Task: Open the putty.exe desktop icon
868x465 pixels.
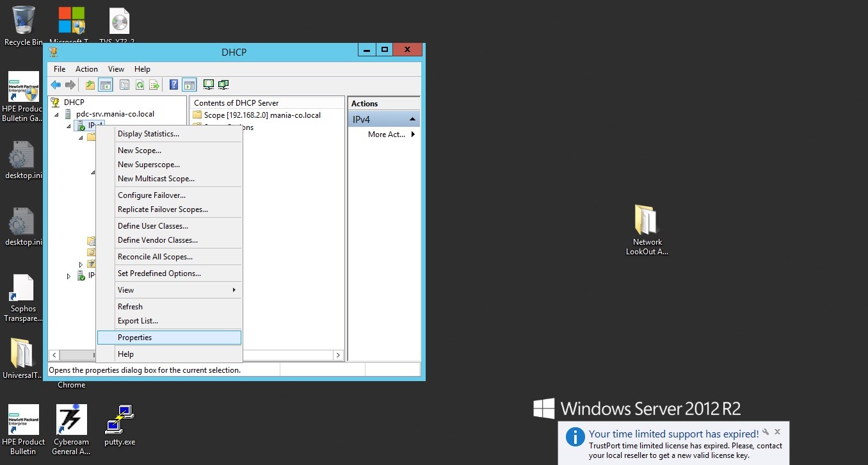Action: tap(120, 425)
